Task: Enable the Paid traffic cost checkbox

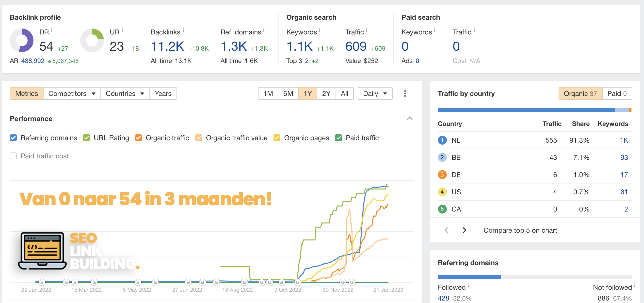Action: point(13,156)
